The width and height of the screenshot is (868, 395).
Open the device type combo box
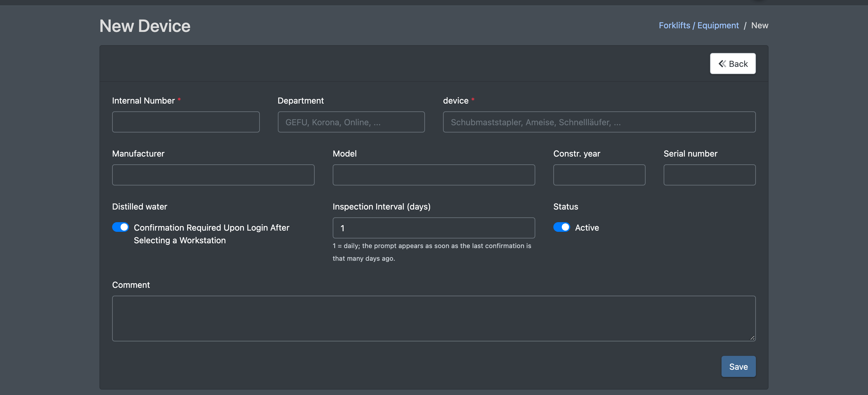(599, 122)
